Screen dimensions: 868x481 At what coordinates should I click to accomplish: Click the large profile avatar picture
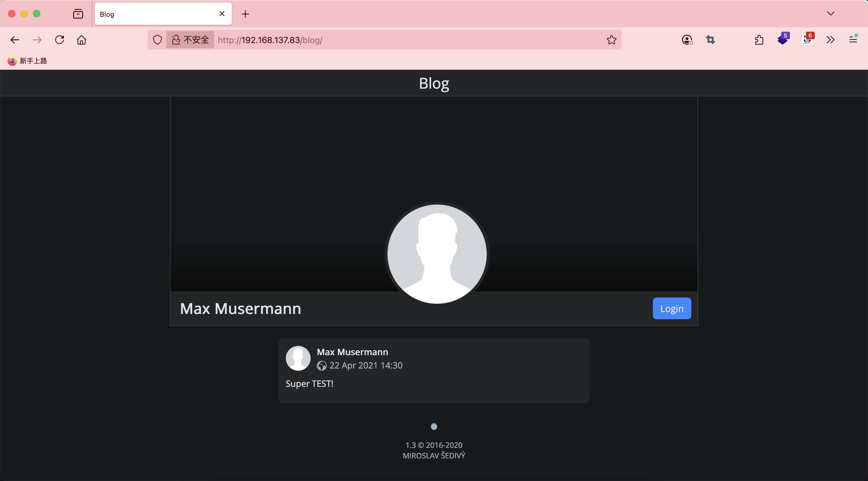tap(437, 254)
